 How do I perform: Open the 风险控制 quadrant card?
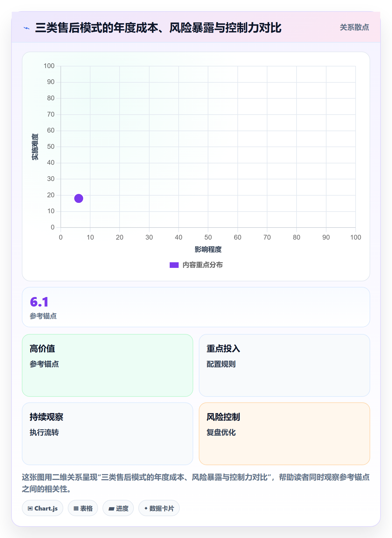click(x=284, y=434)
